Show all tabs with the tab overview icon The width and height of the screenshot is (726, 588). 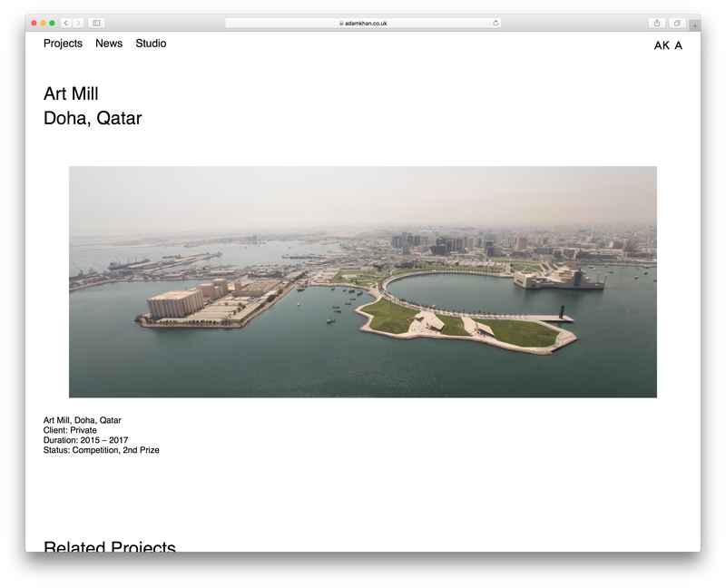pyautogui.click(x=677, y=24)
